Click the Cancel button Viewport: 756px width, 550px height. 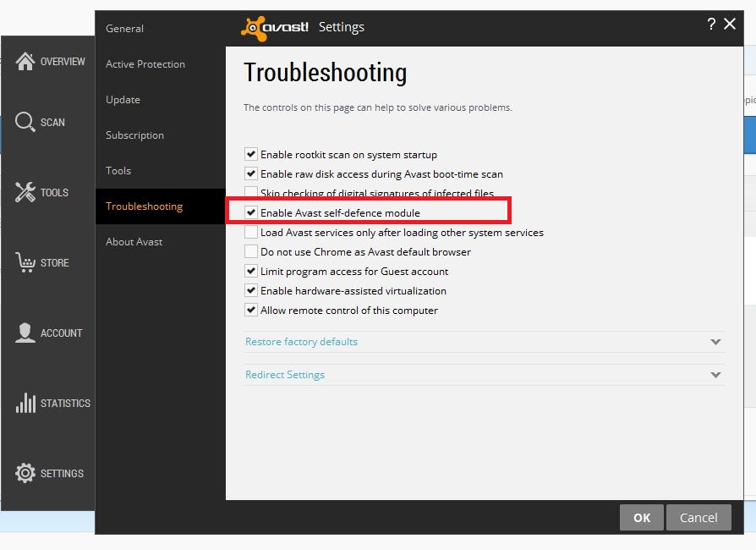(x=698, y=518)
